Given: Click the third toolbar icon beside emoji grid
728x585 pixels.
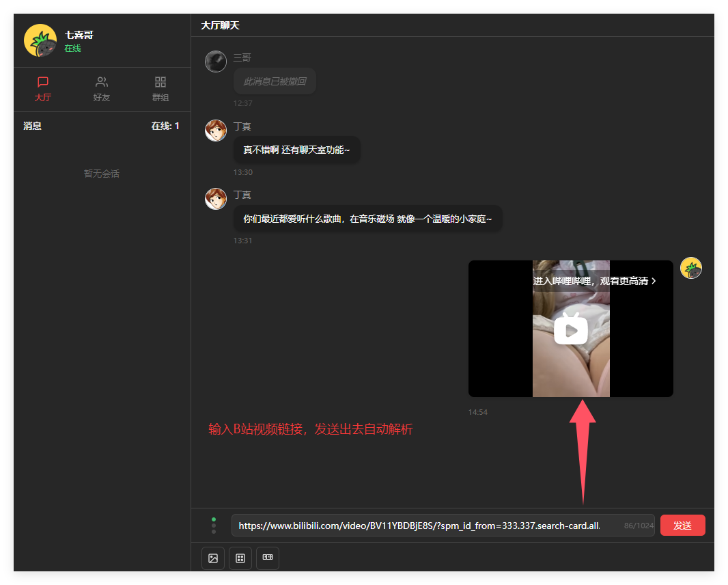Looking at the screenshot, I should point(268,558).
